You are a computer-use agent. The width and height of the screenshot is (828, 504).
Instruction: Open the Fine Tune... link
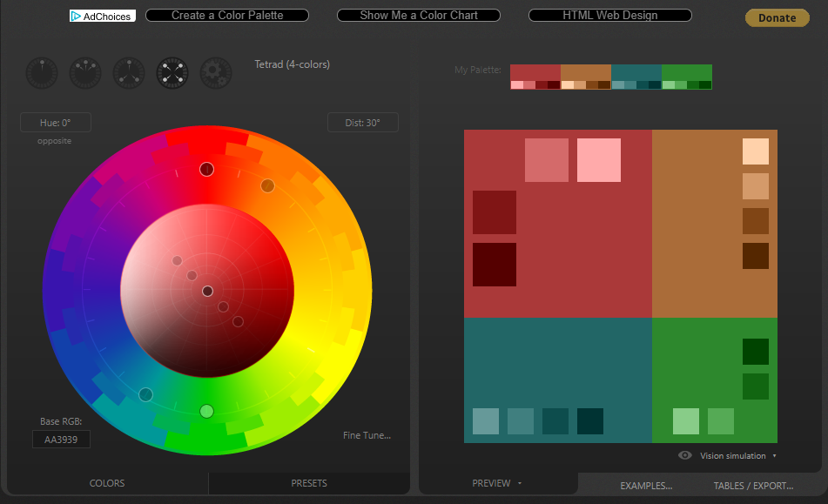tap(367, 435)
